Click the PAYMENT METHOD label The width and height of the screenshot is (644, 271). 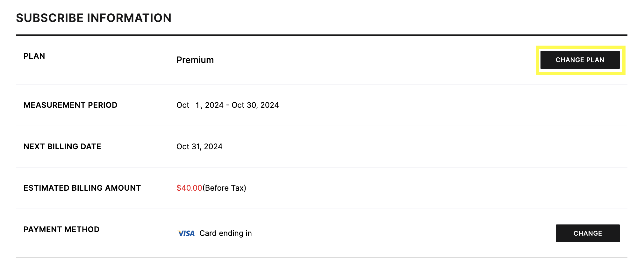point(61,230)
